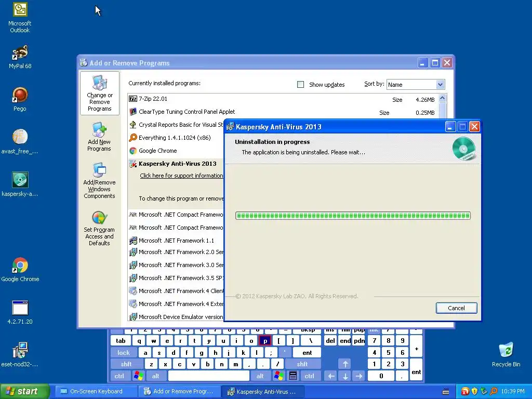Click here for support information link
The width and height of the screenshot is (532, 399).
pos(181,176)
